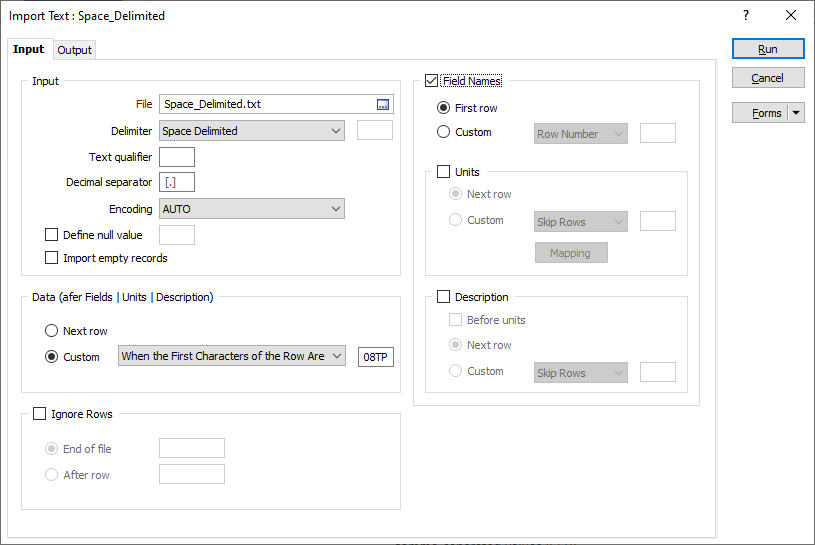This screenshot has height=545, width=815.
Task: Pick Custom under Description
Action: (455, 370)
